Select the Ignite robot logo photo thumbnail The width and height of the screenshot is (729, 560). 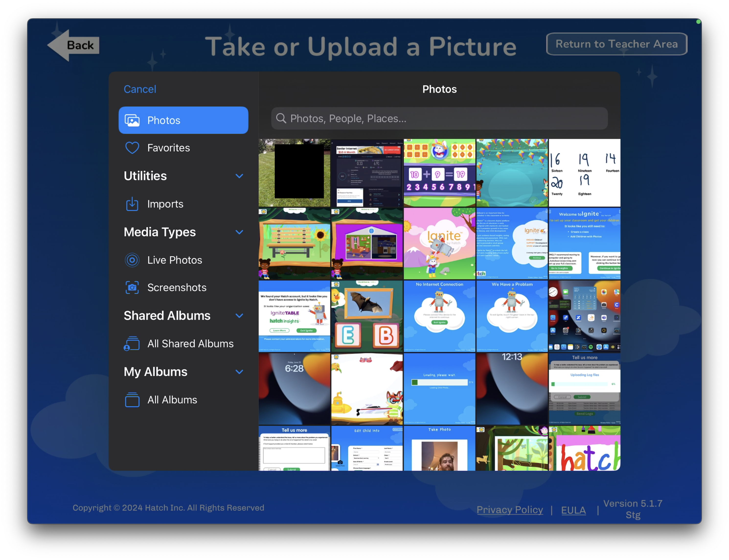pyautogui.click(x=439, y=243)
